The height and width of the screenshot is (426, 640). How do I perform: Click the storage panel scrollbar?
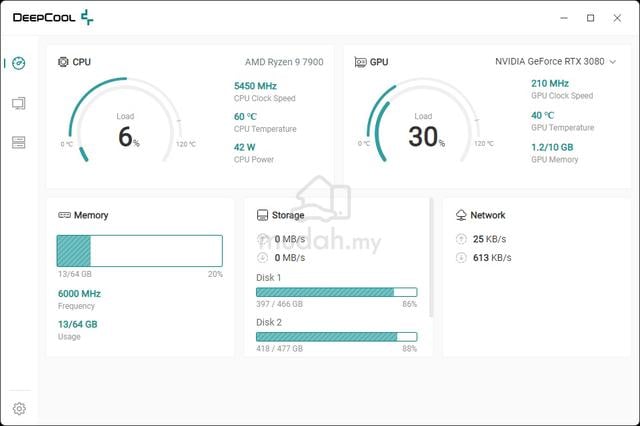pos(431,259)
